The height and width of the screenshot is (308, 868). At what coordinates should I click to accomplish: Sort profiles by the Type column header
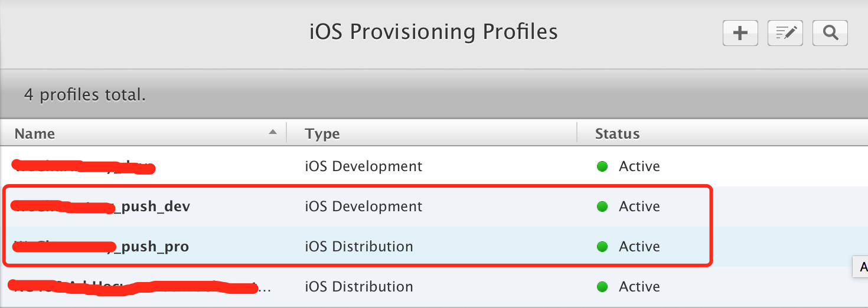(322, 134)
